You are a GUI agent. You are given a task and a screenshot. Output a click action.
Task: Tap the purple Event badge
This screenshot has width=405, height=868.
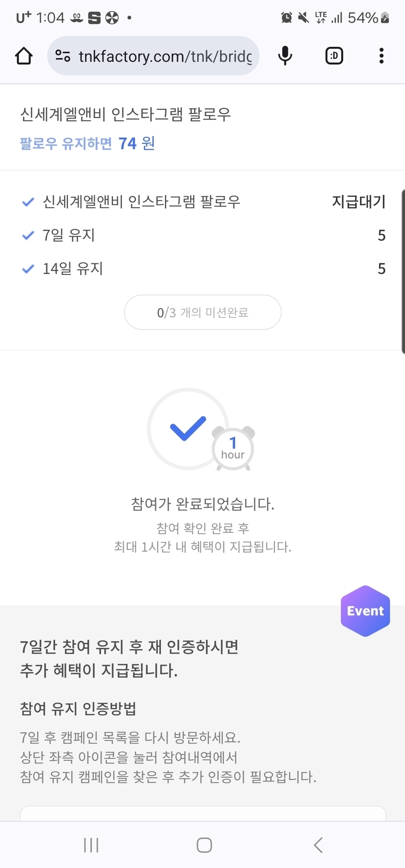365,611
